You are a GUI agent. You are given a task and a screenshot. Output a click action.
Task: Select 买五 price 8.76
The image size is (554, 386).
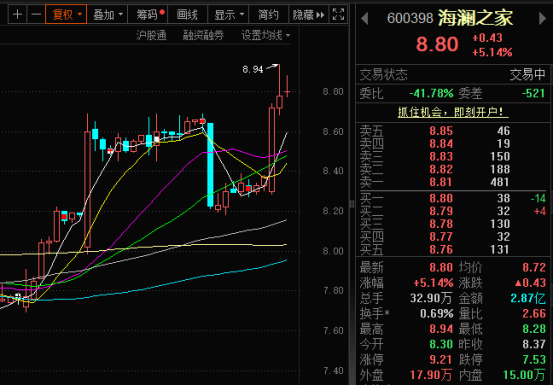click(441, 250)
